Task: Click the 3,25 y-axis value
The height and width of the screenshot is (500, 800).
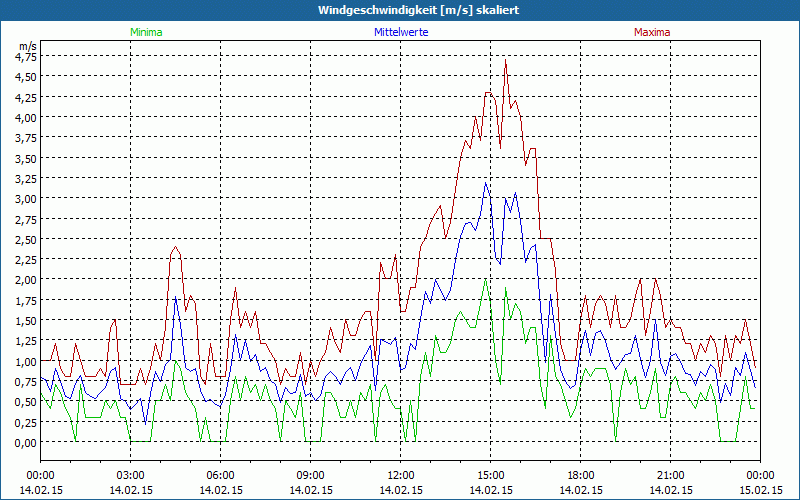Action: pos(26,179)
